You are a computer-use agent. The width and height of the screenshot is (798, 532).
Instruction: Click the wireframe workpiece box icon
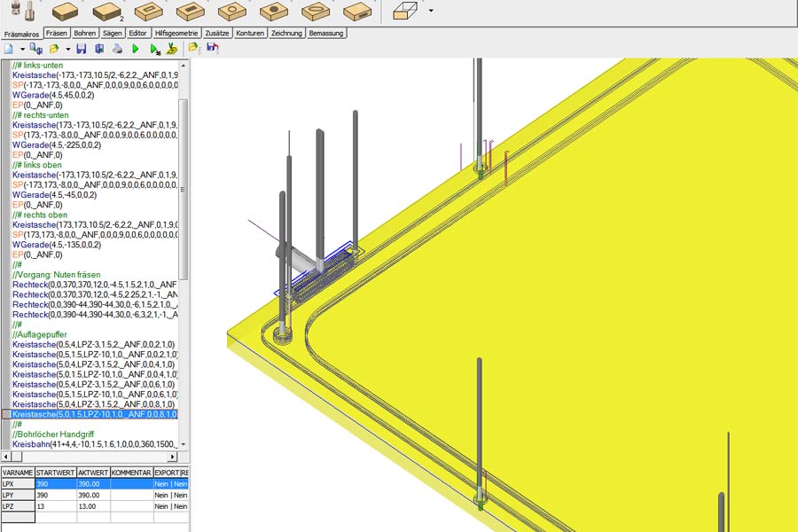[x=405, y=12]
